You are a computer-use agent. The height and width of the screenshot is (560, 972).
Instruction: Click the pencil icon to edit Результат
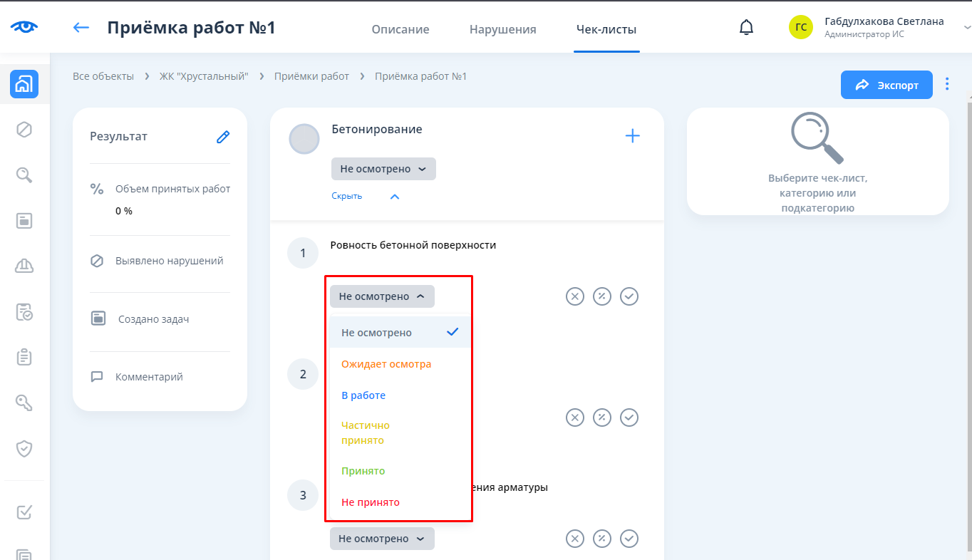tap(223, 137)
